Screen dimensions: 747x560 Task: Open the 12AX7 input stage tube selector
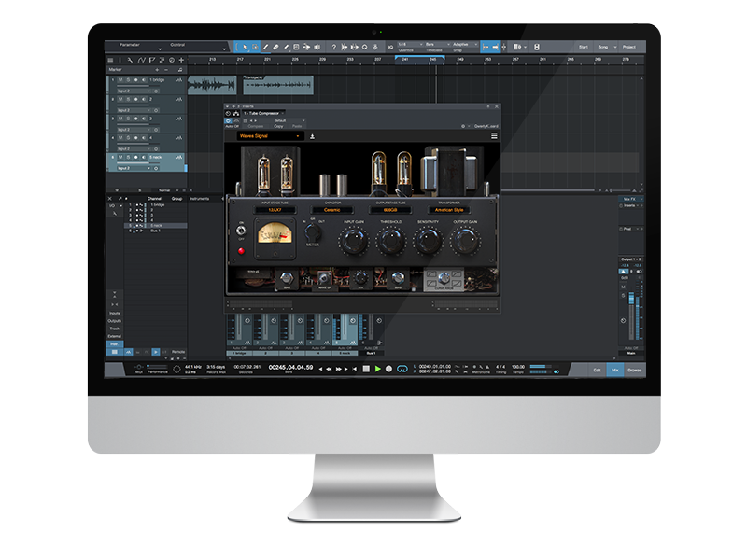click(275, 210)
